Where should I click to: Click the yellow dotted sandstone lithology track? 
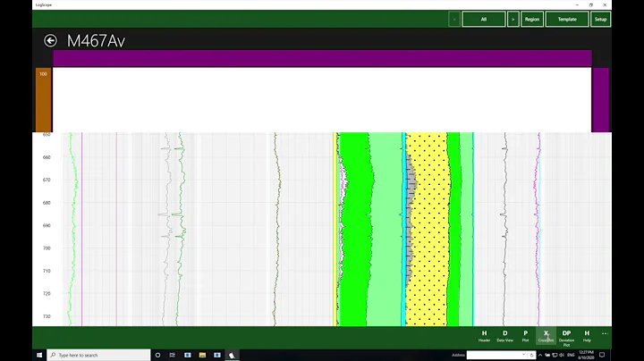[x=427, y=229]
